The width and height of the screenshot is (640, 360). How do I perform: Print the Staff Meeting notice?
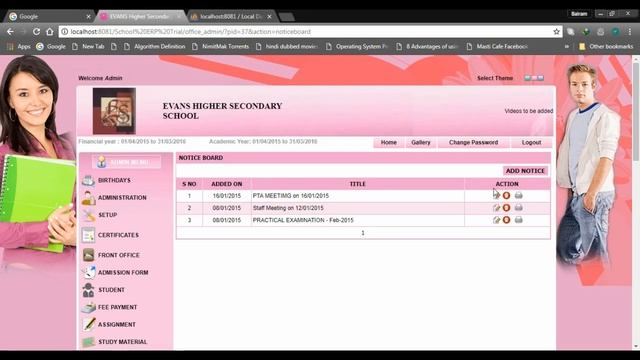pos(518,208)
